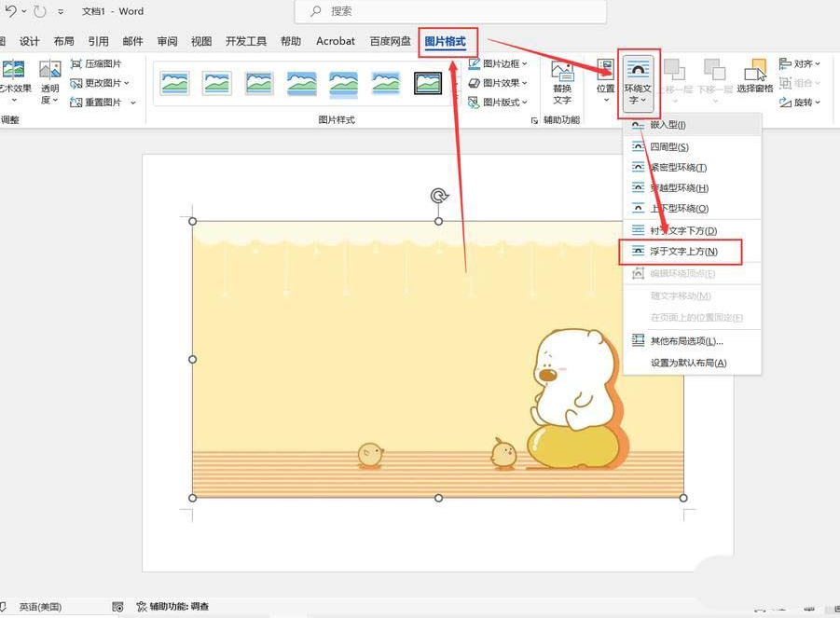Open the 位置 dropdown
The height and width of the screenshot is (618, 840).
coord(606,81)
